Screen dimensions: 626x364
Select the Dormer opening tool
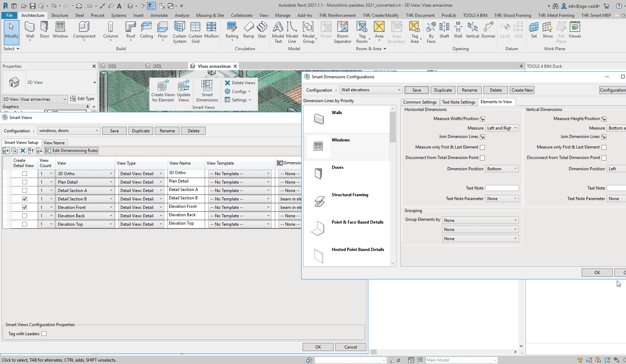click(488, 30)
